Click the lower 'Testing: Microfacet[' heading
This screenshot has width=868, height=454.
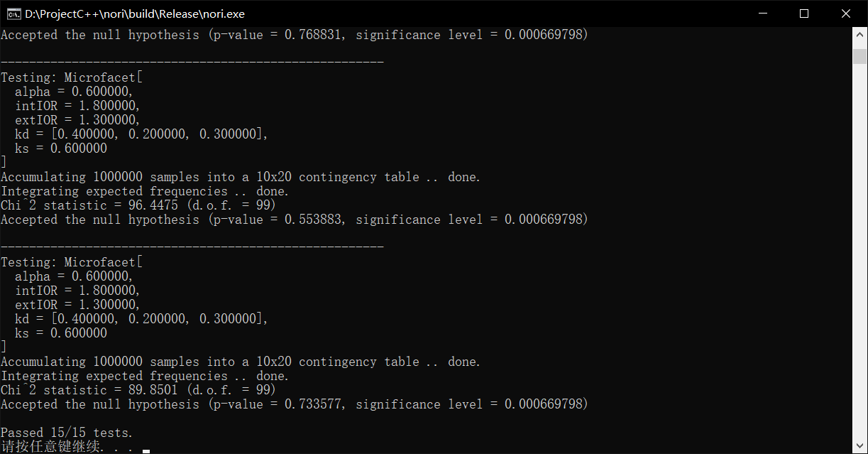pos(72,262)
